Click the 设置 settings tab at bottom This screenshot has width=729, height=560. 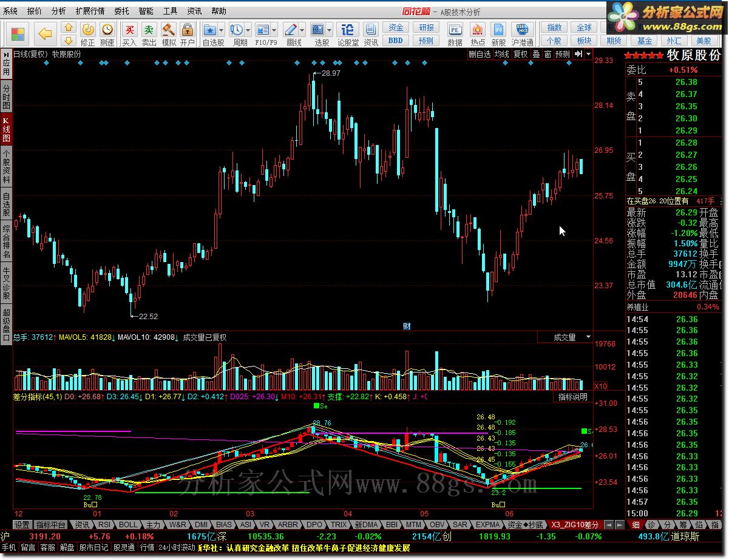click(x=22, y=524)
